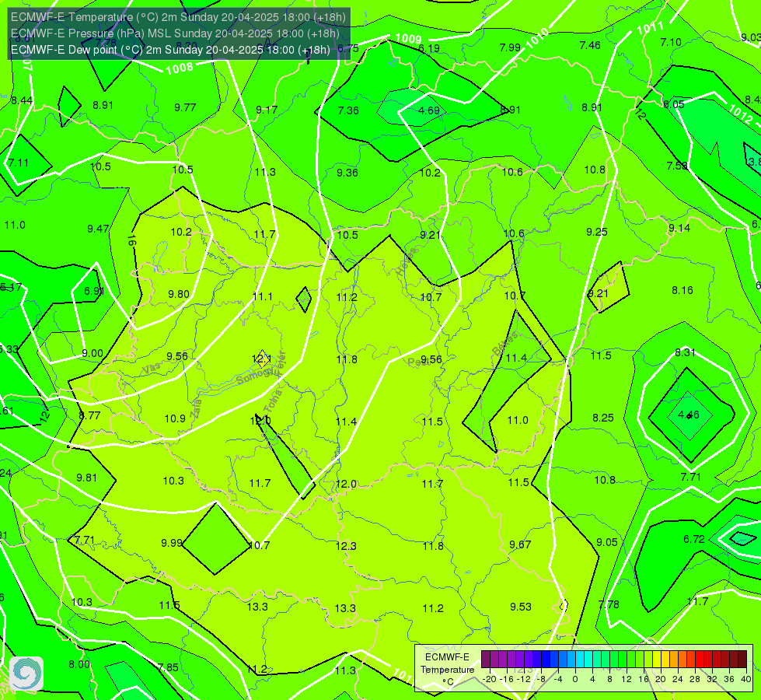Click the 8.16 temperature value

[682, 290]
